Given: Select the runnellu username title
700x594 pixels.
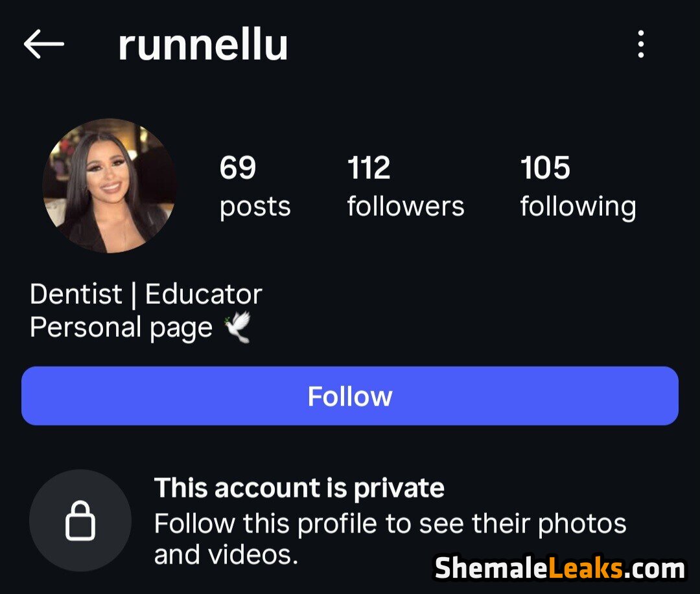Looking at the screenshot, I should [203, 45].
